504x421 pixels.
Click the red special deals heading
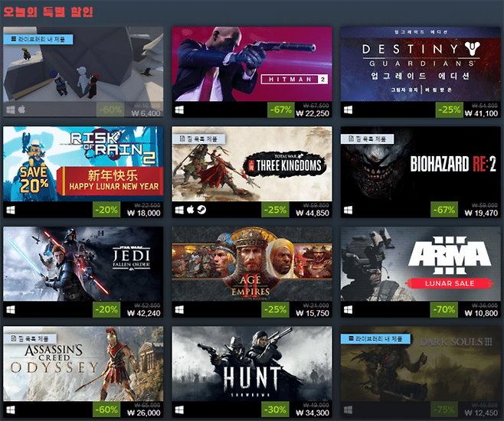[x=48, y=12]
